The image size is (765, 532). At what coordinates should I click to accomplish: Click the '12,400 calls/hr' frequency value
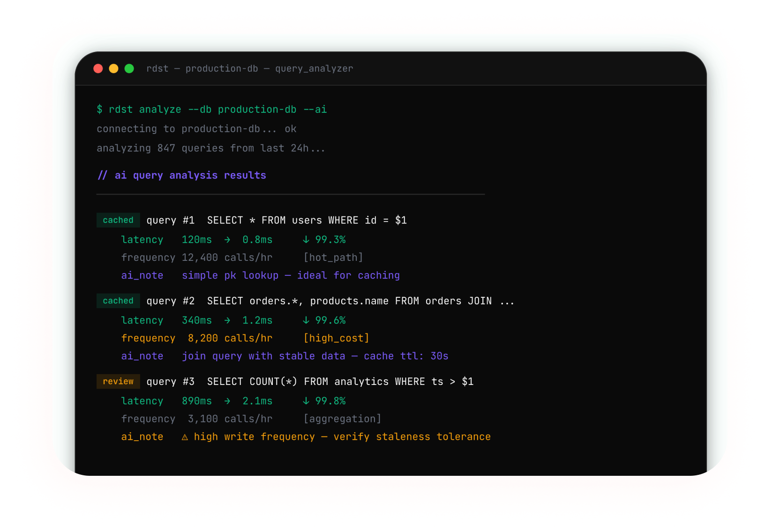[227, 258]
